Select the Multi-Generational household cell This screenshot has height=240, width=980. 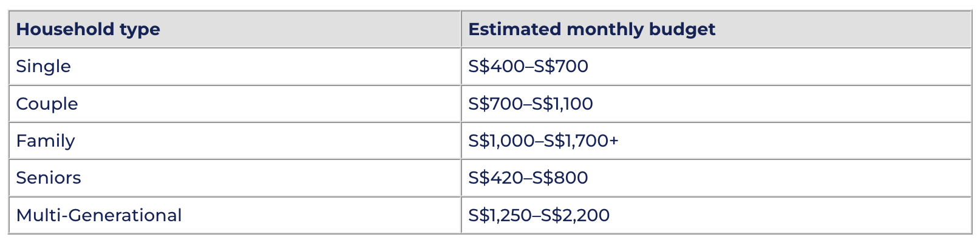pos(234,215)
